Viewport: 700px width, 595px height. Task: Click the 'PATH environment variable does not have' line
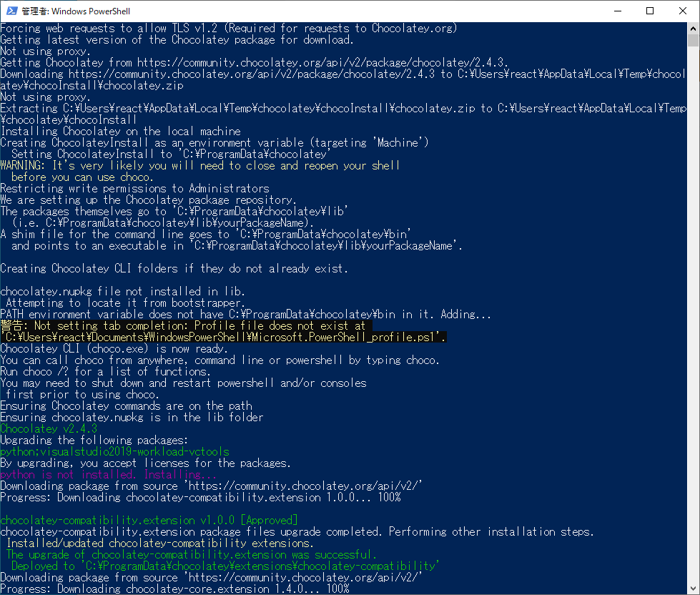click(x=245, y=314)
